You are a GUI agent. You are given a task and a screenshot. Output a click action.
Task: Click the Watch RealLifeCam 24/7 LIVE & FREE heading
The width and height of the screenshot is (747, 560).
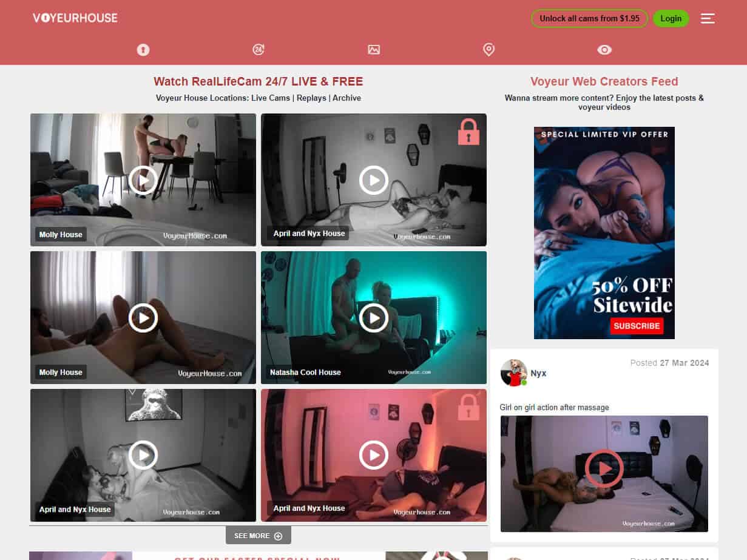tap(259, 81)
